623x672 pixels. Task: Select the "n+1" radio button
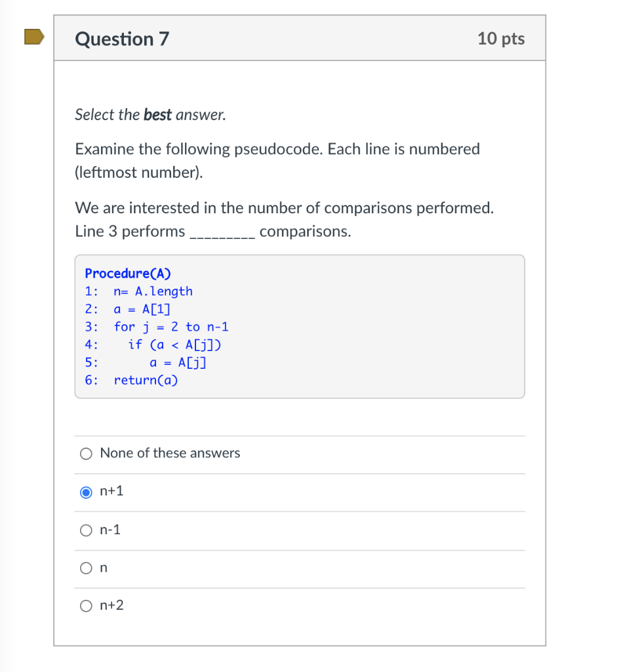click(x=85, y=492)
